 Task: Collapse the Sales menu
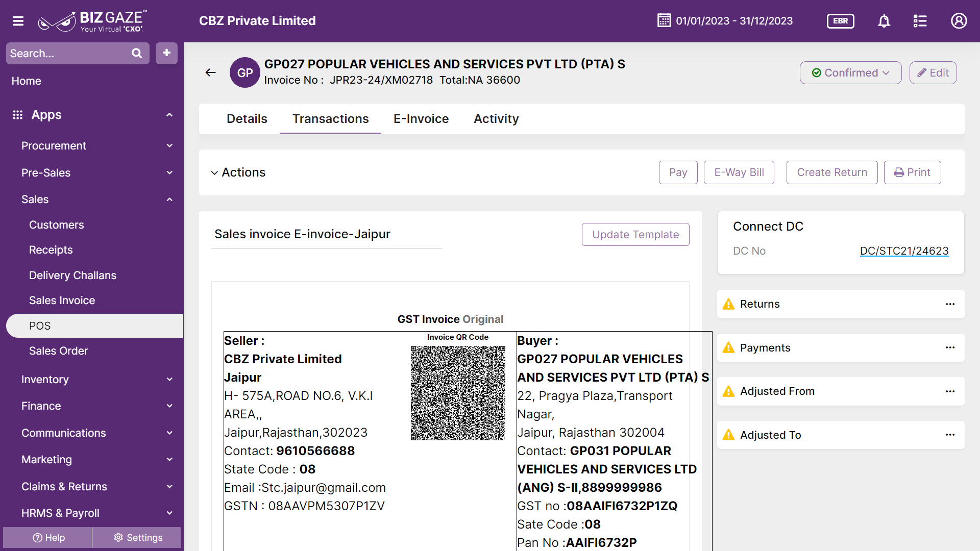[169, 199]
